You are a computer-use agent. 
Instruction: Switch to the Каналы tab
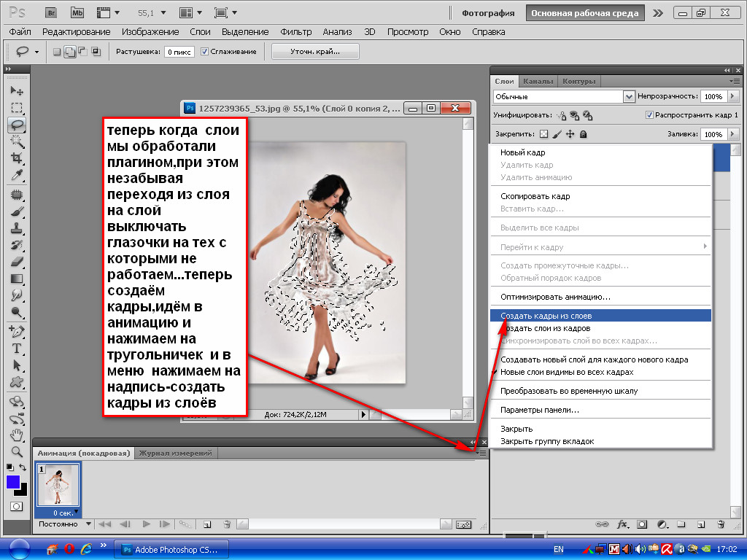coord(538,81)
